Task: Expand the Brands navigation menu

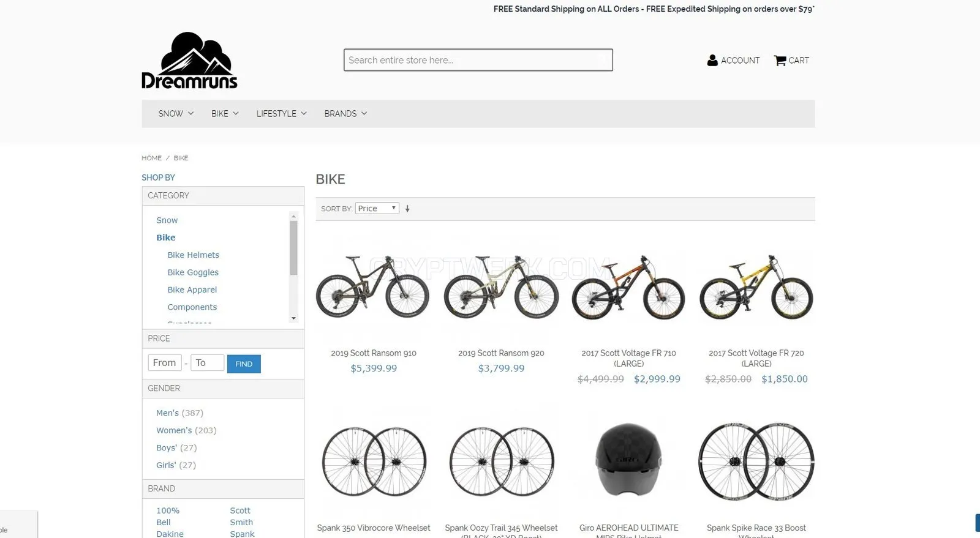Action: point(345,114)
